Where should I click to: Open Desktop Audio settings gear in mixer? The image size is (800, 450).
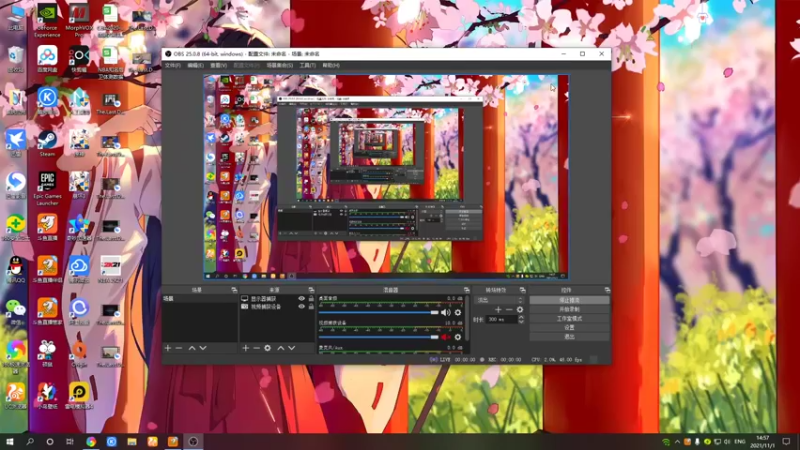point(458,312)
